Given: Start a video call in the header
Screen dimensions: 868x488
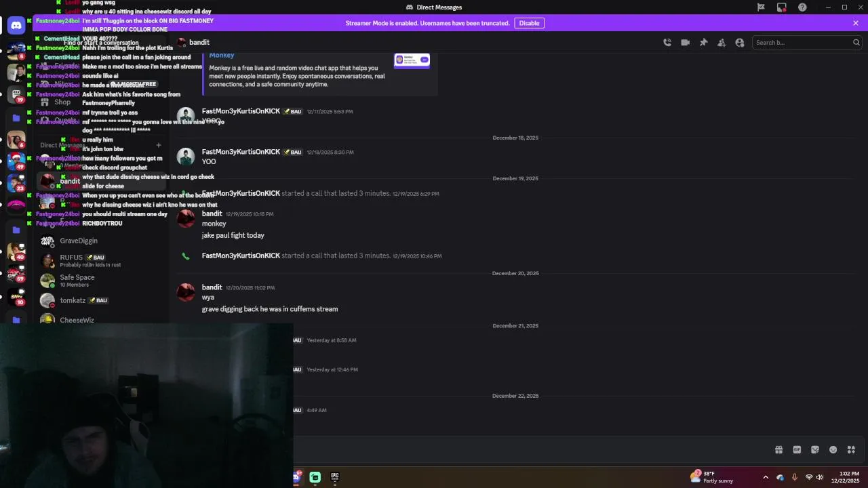Looking at the screenshot, I should (x=686, y=42).
